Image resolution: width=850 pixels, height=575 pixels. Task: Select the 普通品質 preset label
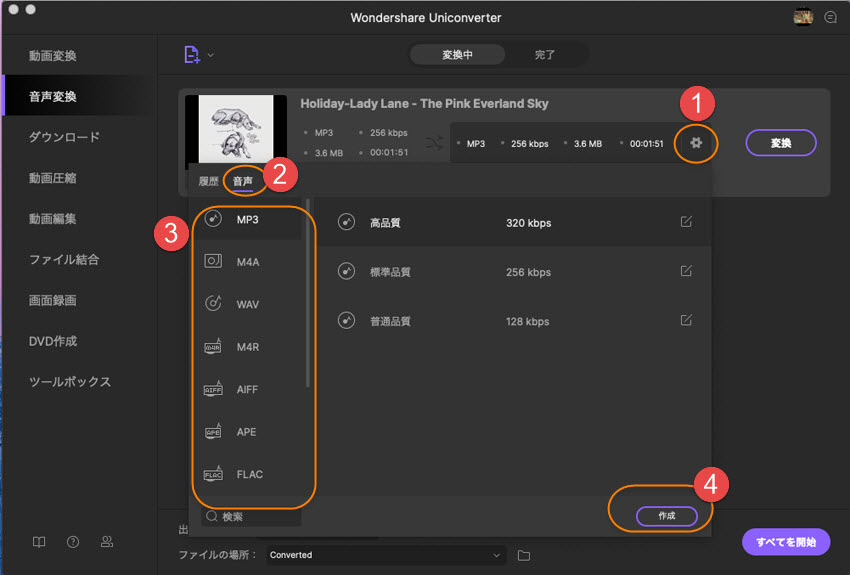pos(390,321)
